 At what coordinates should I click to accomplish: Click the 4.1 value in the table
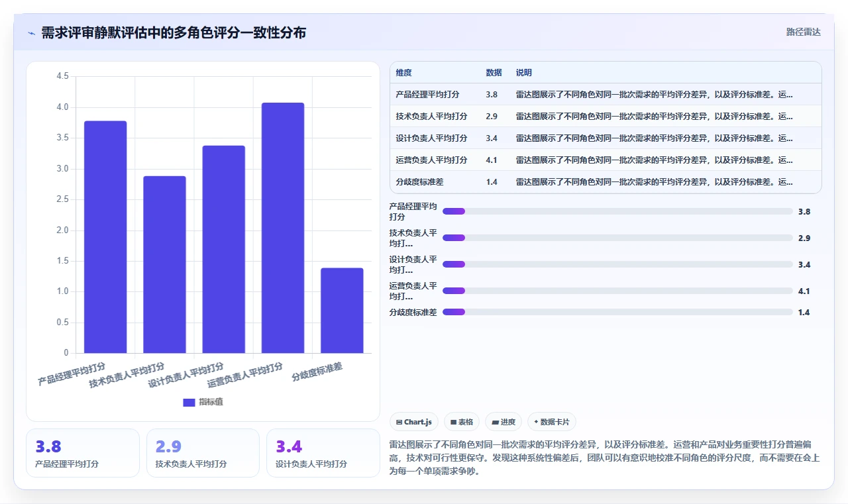coord(492,160)
